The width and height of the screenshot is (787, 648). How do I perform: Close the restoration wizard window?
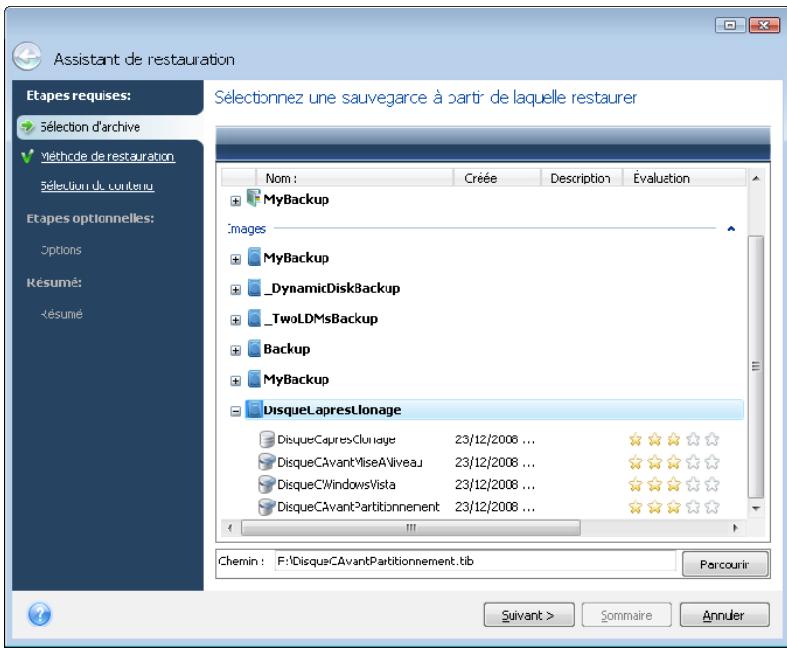(x=763, y=25)
